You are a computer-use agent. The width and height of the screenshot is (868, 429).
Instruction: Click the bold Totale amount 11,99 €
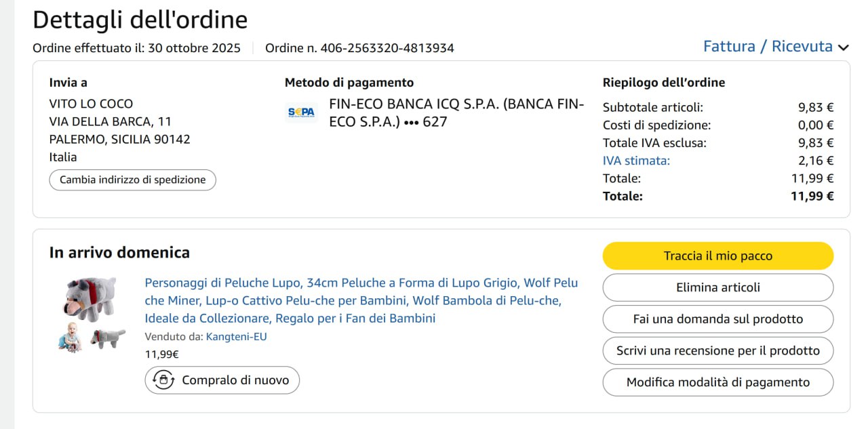812,197
